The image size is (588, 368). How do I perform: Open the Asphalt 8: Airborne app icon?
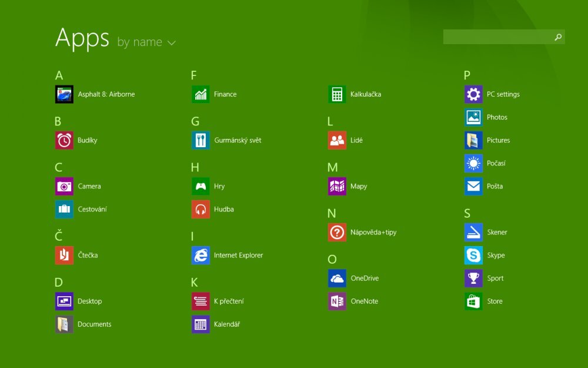pos(64,94)
